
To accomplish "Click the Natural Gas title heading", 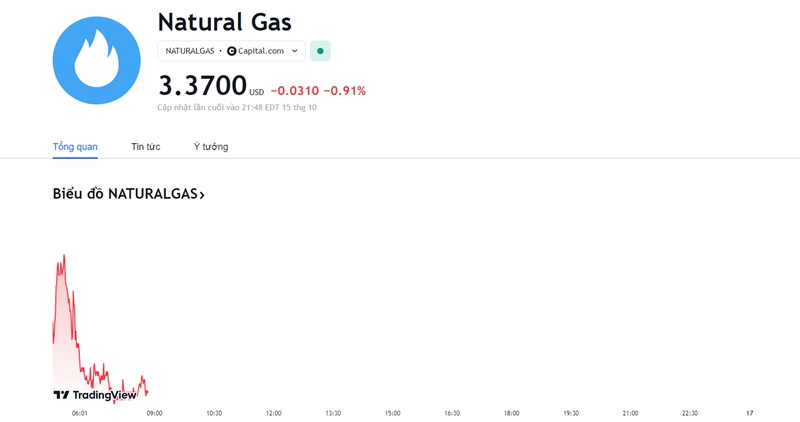I will (224, 22).
